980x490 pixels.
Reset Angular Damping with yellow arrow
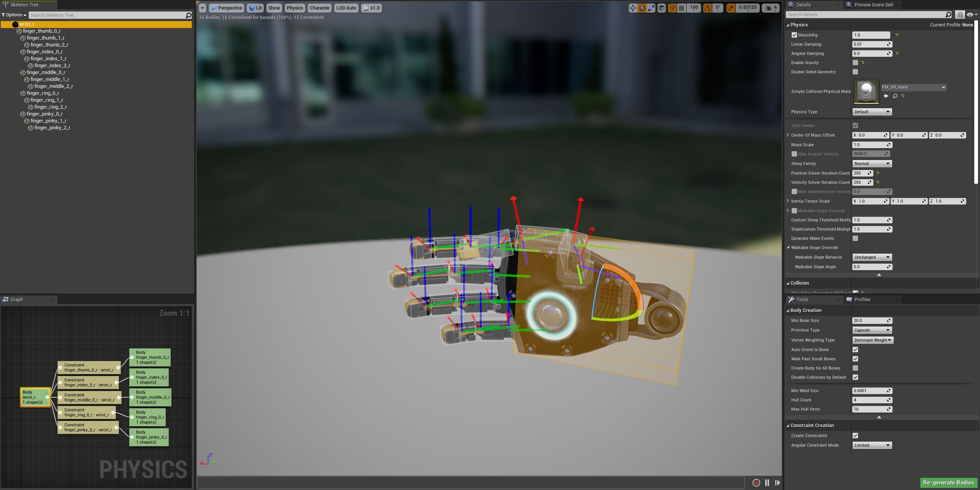tap(897, 53)
